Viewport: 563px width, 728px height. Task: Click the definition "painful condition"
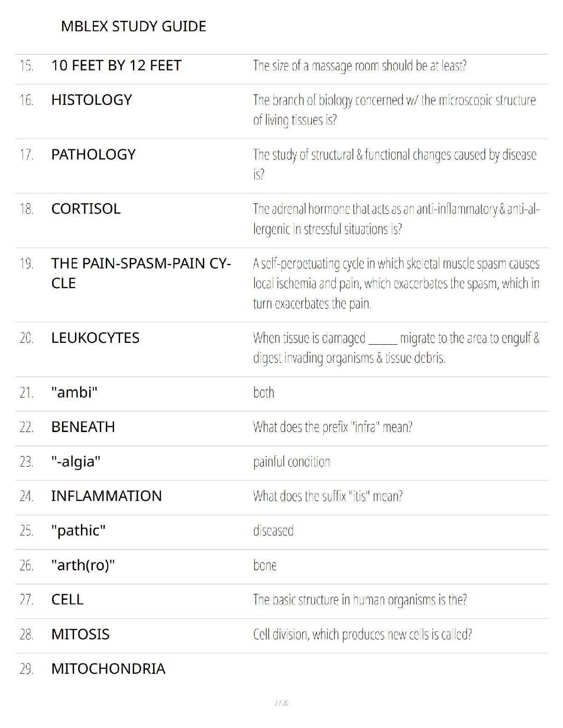[292, 462]
